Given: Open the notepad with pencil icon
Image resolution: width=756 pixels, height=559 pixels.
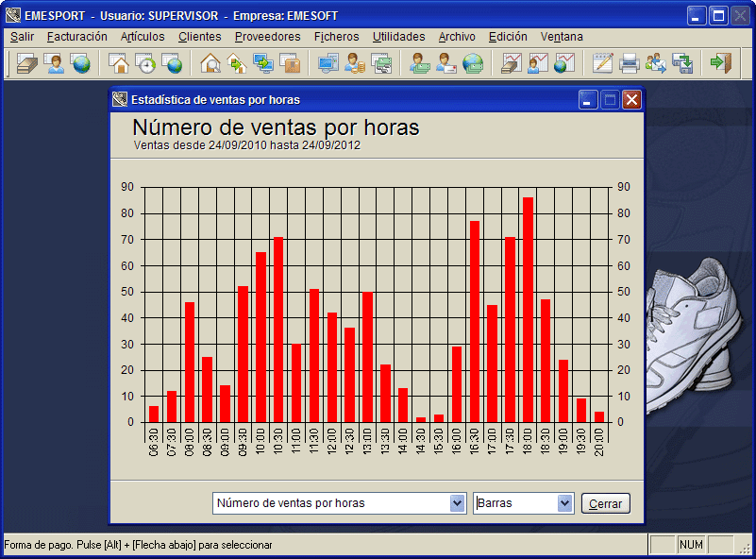Looking at the screenshot, I should (603, 63).
